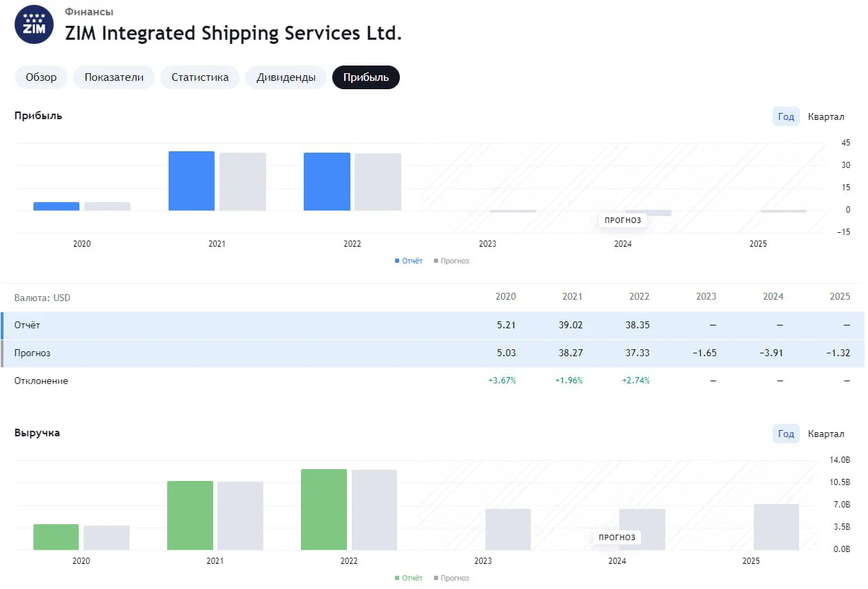Viewport: 868px width, 589px height.
Task: Click the deviation +3.67%
Action: click(x=502, y=381)
